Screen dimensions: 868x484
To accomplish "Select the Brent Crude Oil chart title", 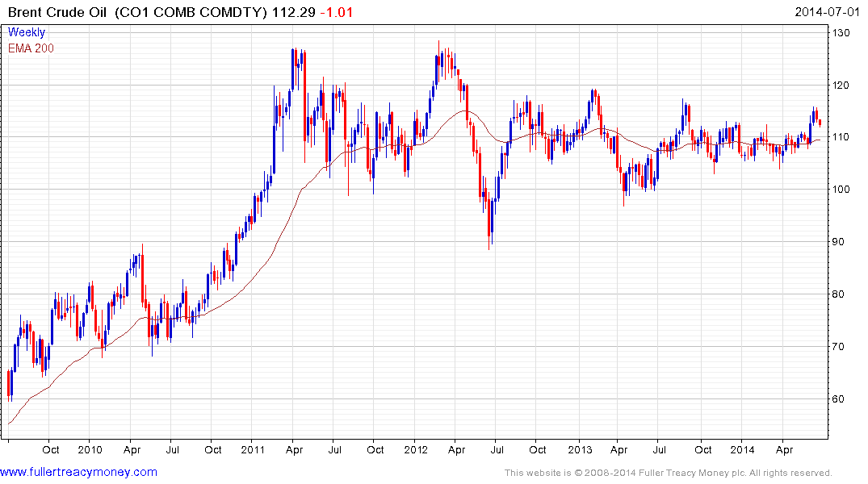I will [57, 12].
